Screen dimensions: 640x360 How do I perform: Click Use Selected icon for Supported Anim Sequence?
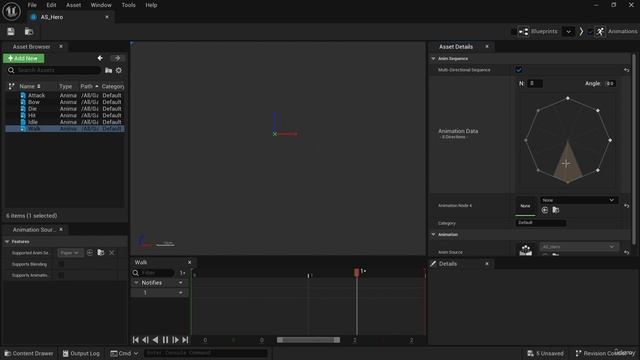coord(90,253)
